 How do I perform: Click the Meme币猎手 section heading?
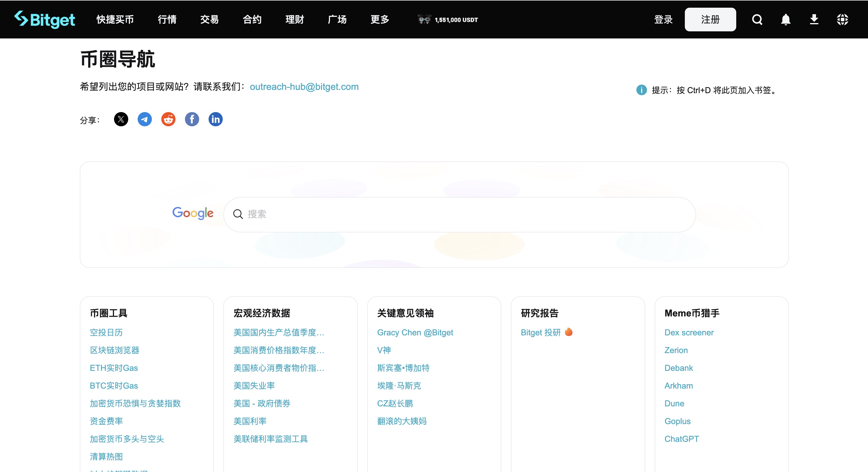coord(692,313)
